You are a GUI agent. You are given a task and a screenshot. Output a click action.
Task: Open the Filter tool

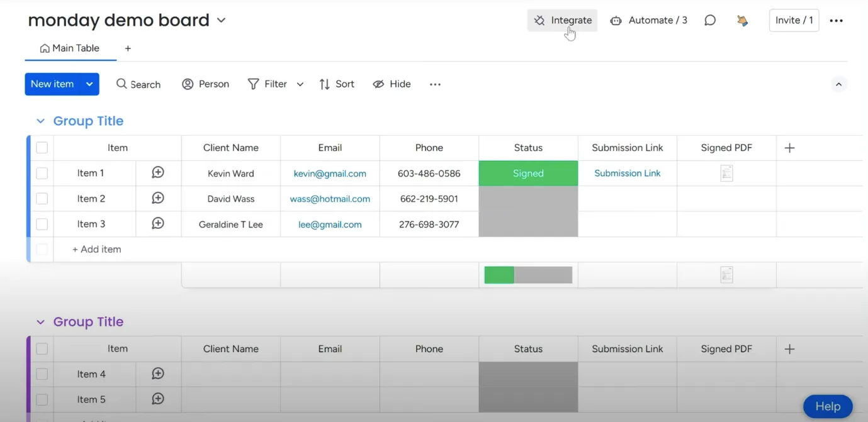[x=267, y=84]
